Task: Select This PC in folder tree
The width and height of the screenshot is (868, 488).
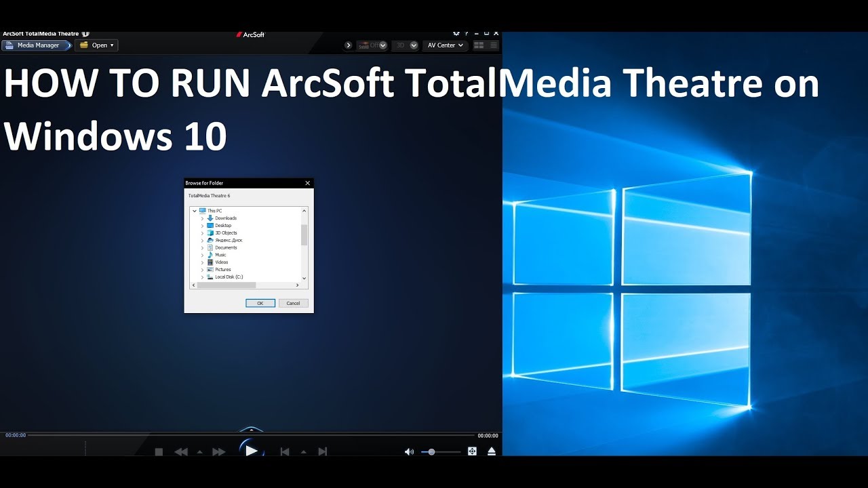Action: (214, 211)
